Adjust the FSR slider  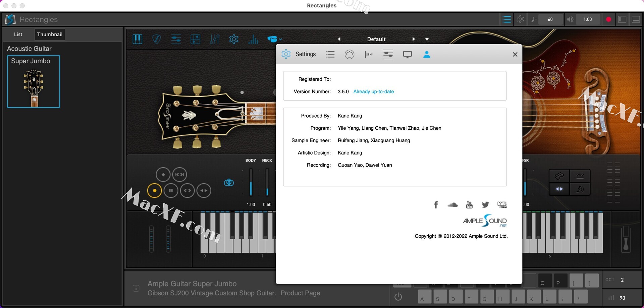click(x=525, y=182)
